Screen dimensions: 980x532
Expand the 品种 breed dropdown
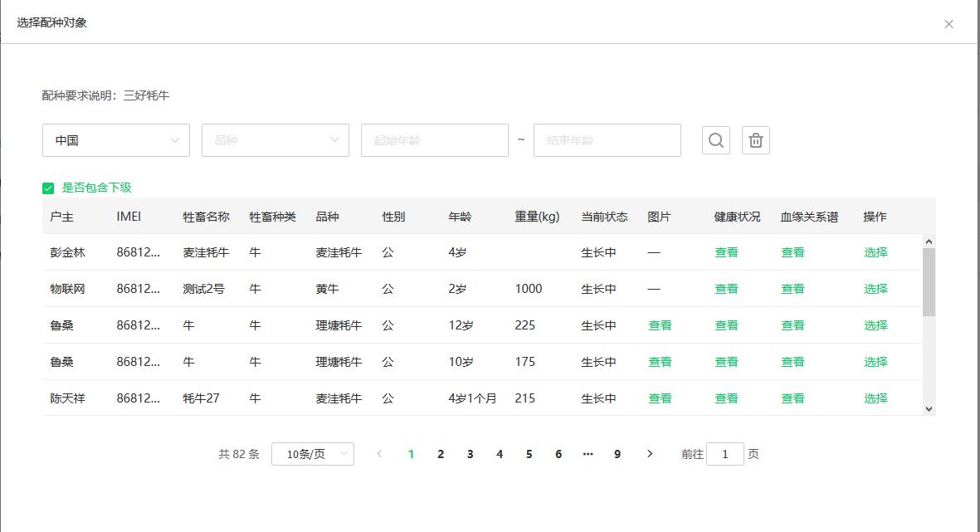coord(275,140)
